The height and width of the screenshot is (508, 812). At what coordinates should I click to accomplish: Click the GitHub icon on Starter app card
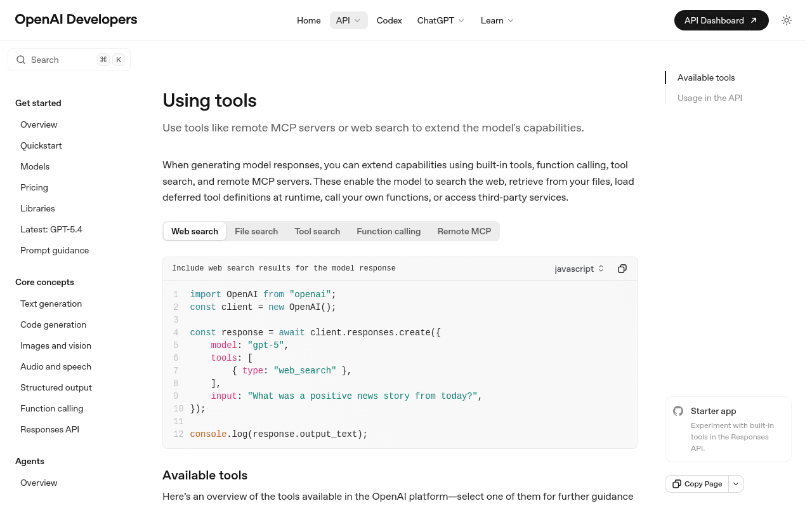pyautogui.click(x=678, y=411)
